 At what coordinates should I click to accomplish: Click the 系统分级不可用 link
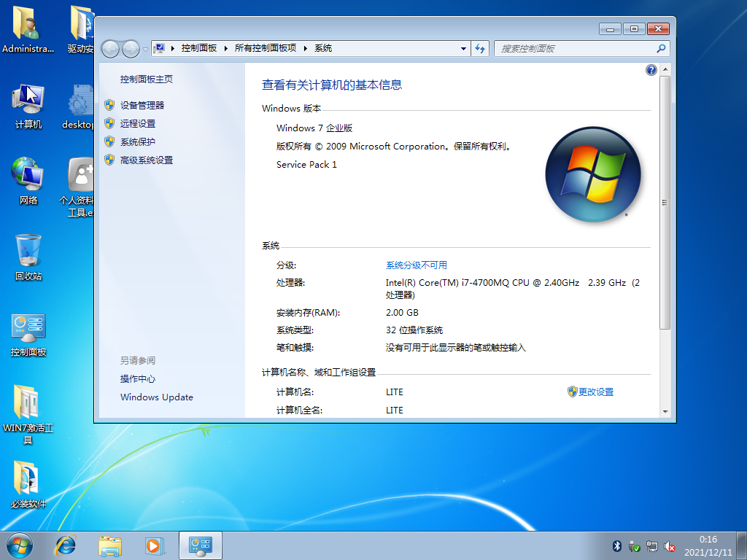point(417,265)
